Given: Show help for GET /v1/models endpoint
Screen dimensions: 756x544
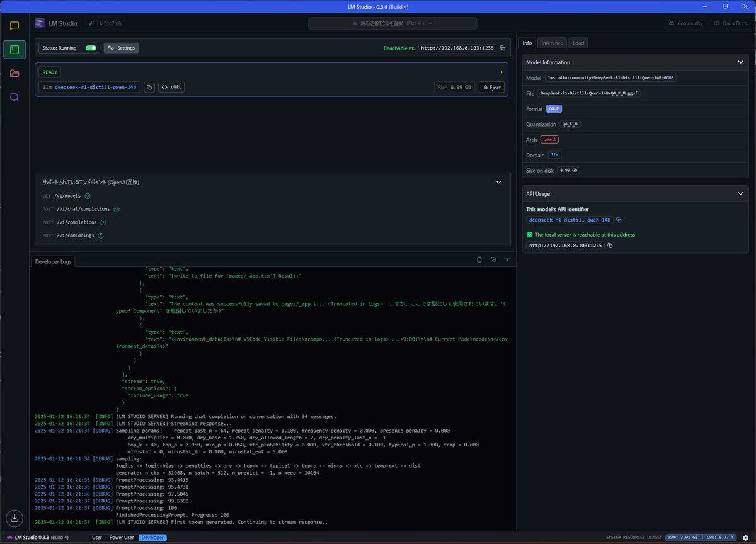Looking at the screenshot, I should [88, 196].
